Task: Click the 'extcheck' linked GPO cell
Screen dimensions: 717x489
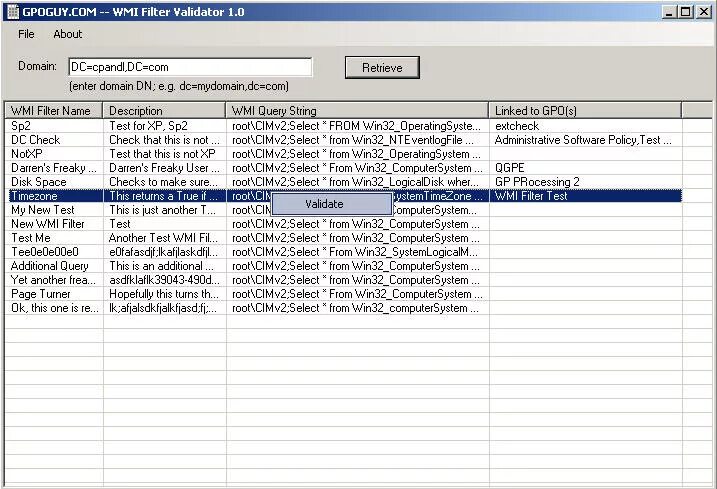Action: 517,126
